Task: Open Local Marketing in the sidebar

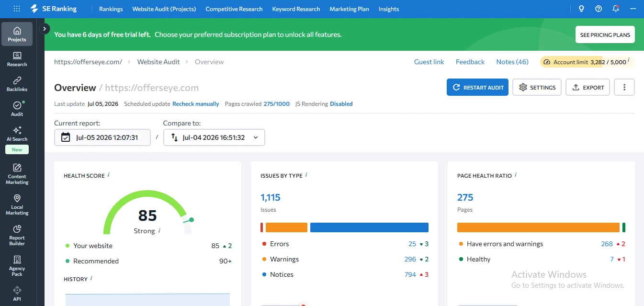Action: point(17,204)
